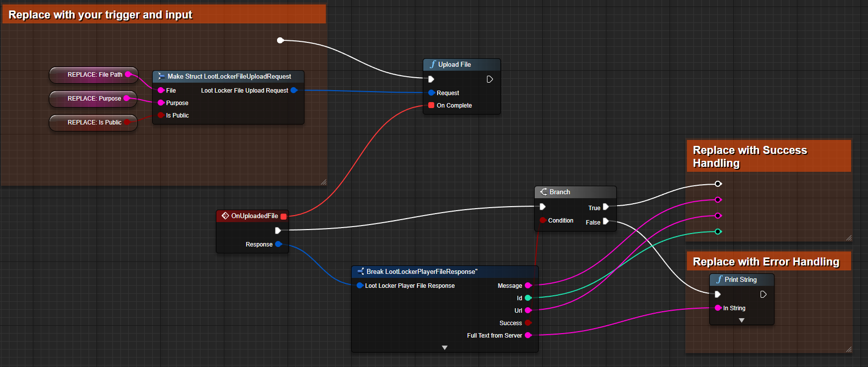Click the Print String execution output pin
The height and width of the screenshot is (367, 868).
coord(763,294)
